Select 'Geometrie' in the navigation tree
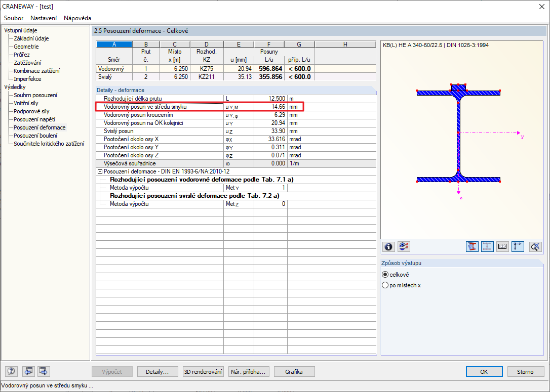The height and width of the screenshot is (392, 550). point(26,47)
